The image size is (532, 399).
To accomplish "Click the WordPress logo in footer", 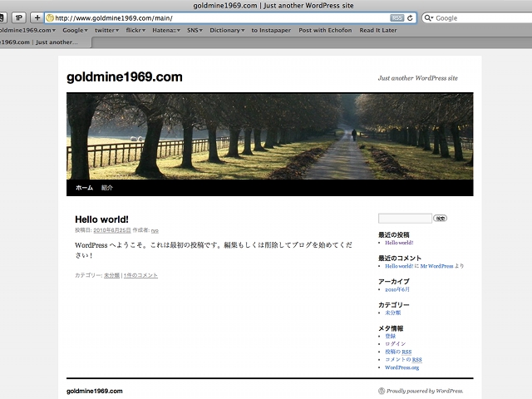I will 382,391.
